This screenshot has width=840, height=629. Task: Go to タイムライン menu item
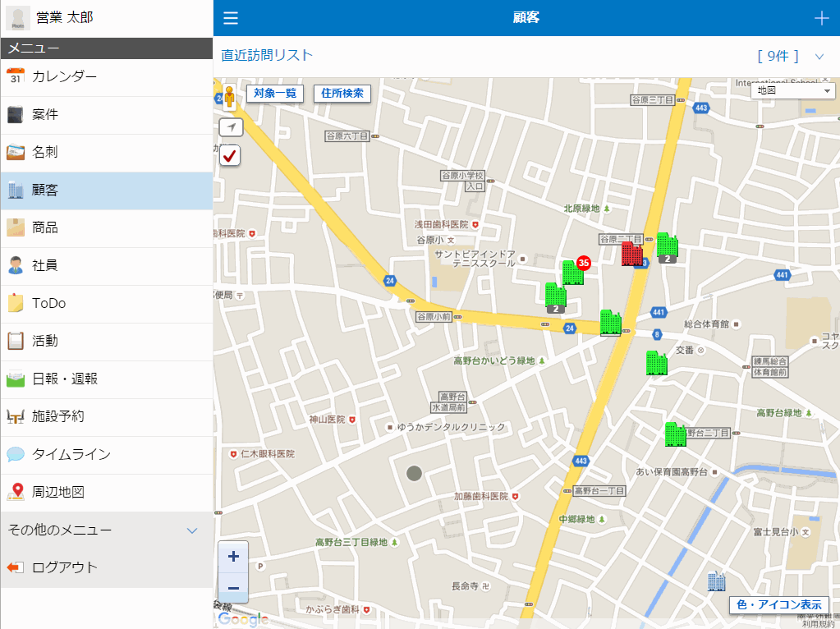click(x=107, y=455)
